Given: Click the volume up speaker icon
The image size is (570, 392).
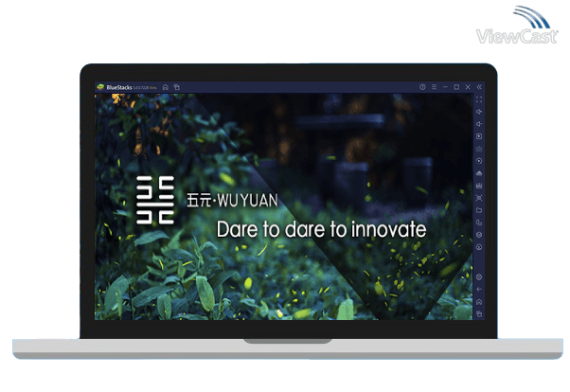Looking at the screenshot, I should tap(479, 112).
